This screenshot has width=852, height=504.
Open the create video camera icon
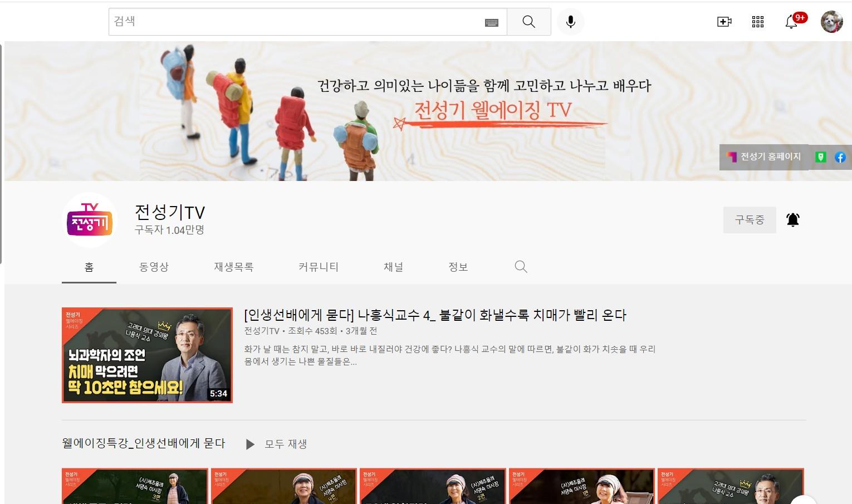(724, 22)
